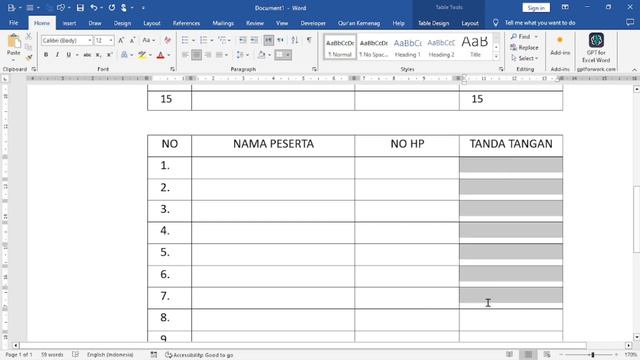640x360 pixels.
Task: Switch to the Table Design tab
Action: (x=433, y=23)
